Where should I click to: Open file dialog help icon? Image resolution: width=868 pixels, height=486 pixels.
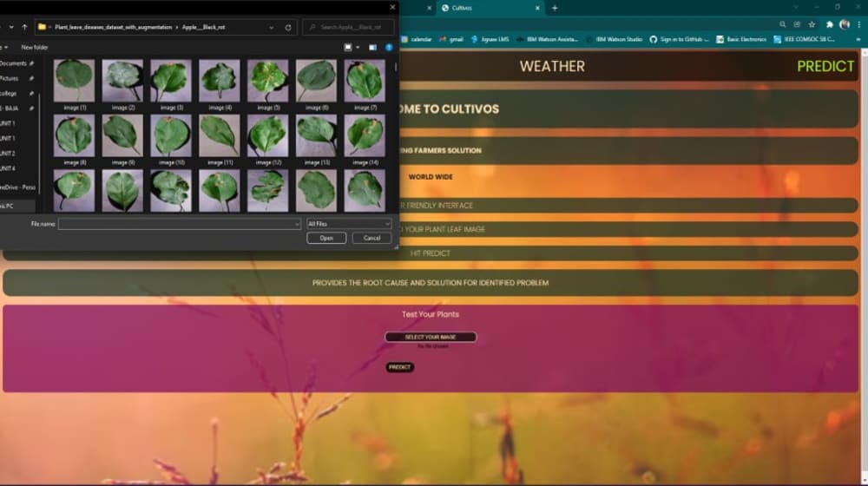(389, 47)
